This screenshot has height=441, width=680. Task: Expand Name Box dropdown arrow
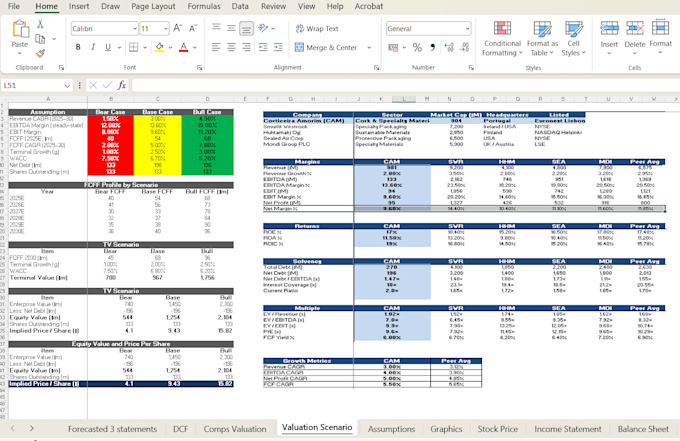(67, 85)
